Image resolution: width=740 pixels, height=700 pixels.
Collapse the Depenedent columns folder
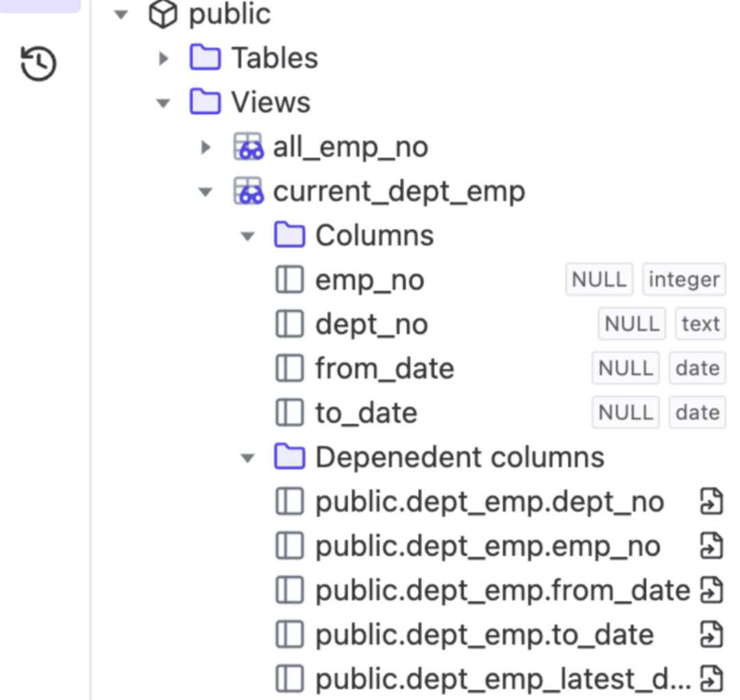click(248, 458)
